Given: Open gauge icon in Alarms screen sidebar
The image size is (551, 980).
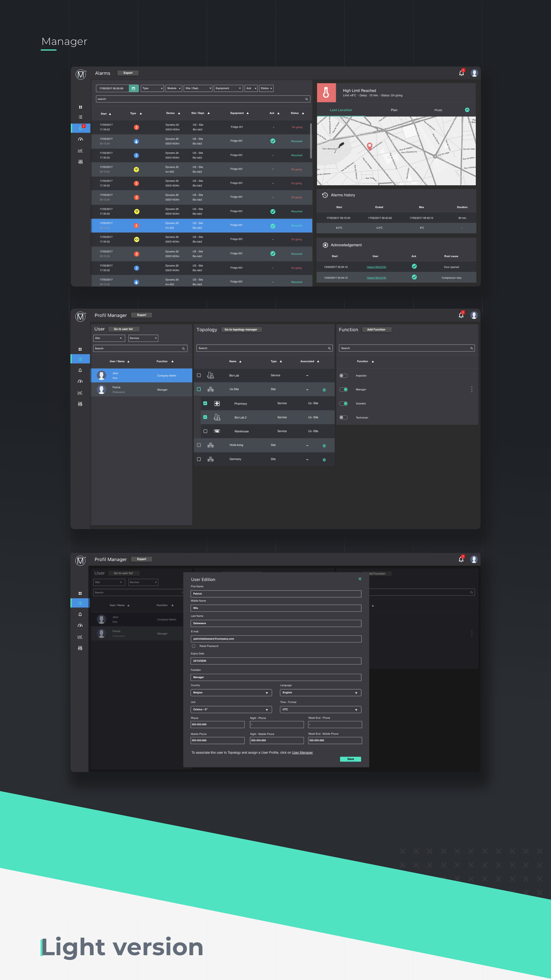Looking at the screenshot, I should click(x=80, y=139).
